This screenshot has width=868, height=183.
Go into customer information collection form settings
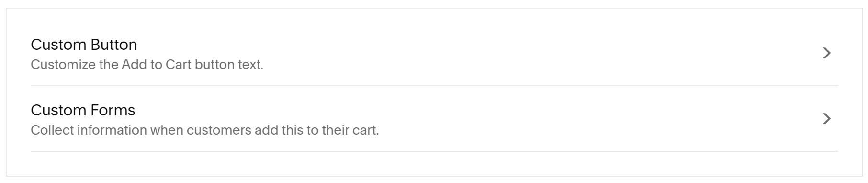pyautogui.click(x=434, y=119)
